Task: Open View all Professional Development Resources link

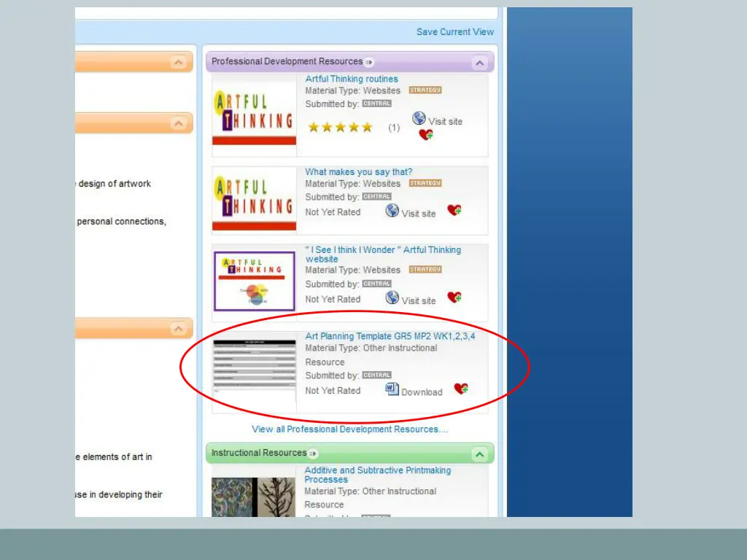Action: (x=350, y=429)
